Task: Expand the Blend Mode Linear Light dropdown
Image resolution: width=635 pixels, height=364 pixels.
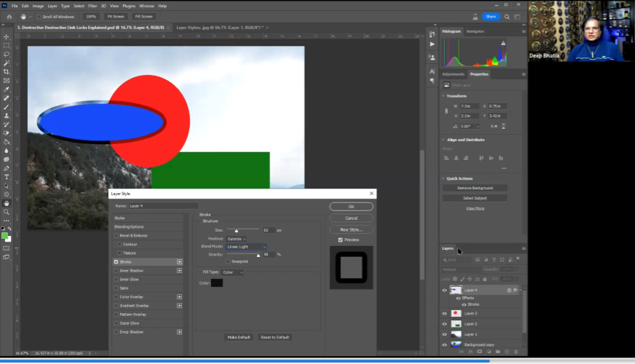Action: [246, 247]
